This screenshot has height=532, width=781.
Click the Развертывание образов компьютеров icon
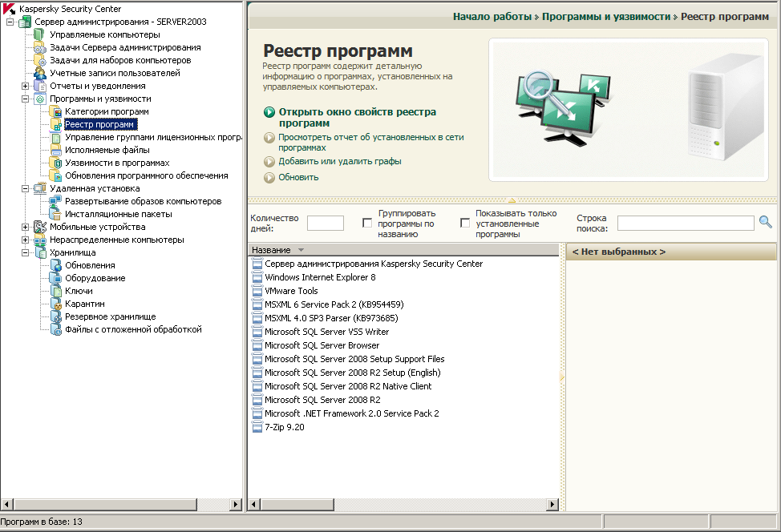(x=55, y=202)
